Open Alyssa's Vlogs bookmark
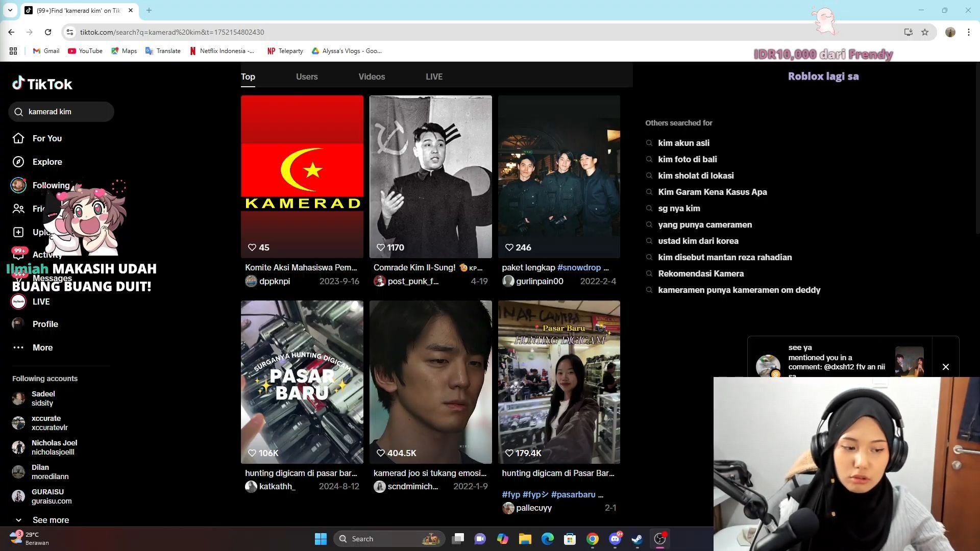 pos(347,51)
